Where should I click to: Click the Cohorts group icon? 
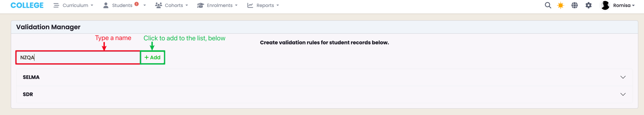pos(158,5)
